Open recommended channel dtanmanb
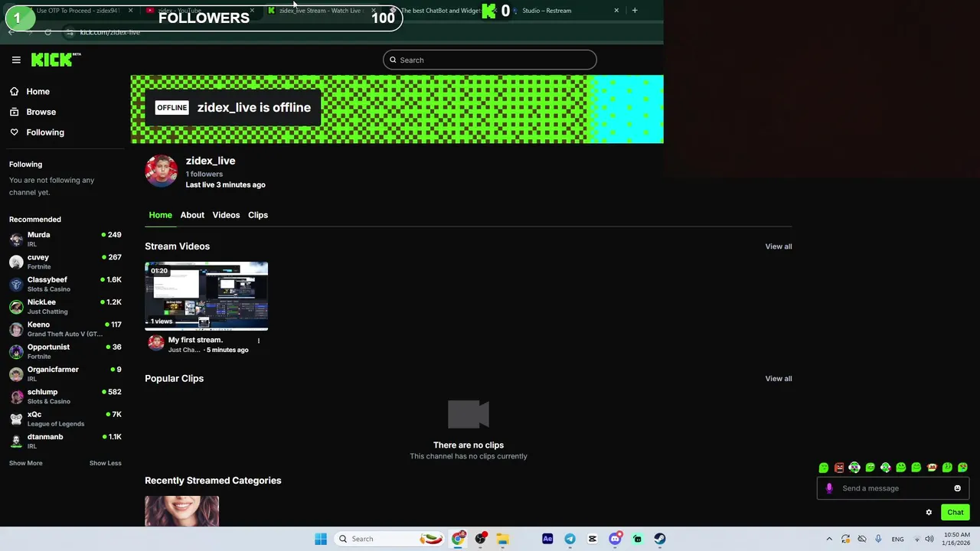 [65, 441]
